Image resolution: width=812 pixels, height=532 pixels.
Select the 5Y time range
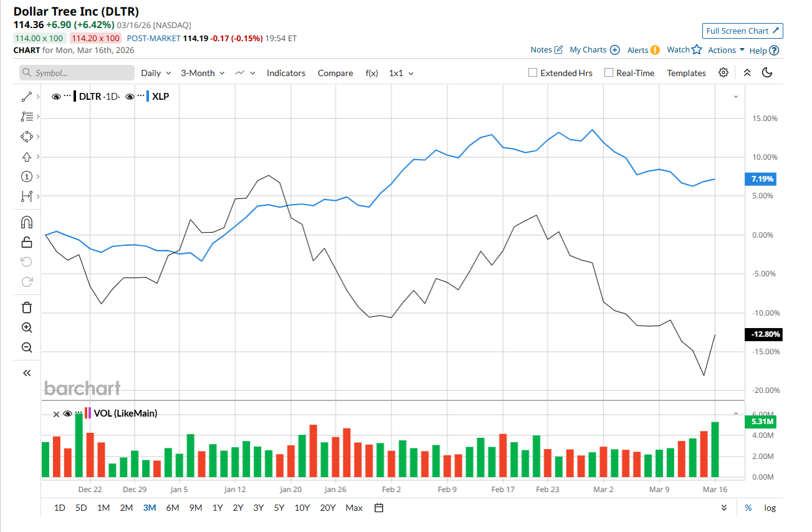[279, 508]
